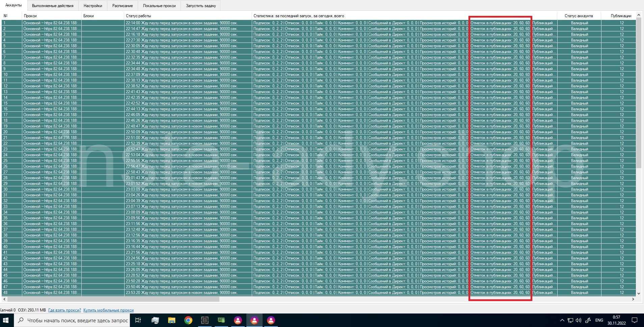Image resolution: width=644 pixels, height=327 pixels.
Task: Open the Запустить задачу tab
Action: point(201,6)
